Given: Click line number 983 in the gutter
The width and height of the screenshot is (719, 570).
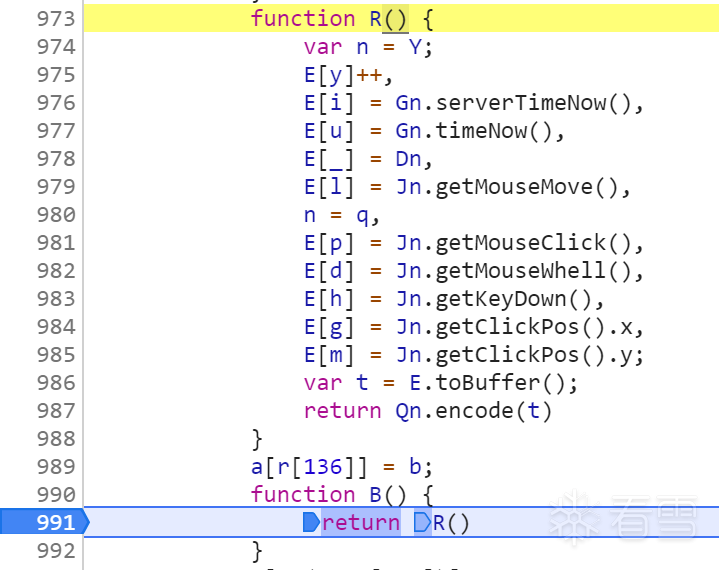Looking at the screenshot, I should pyautogui.click(x=56, y=299).
